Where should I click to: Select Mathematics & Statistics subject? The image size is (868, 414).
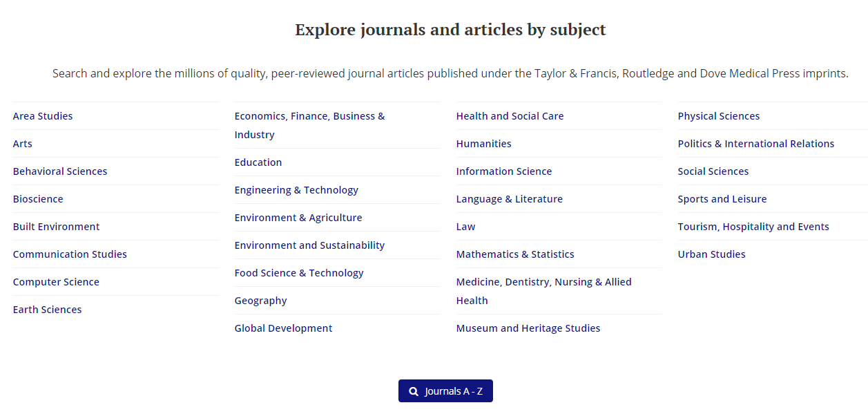[515, 254]
